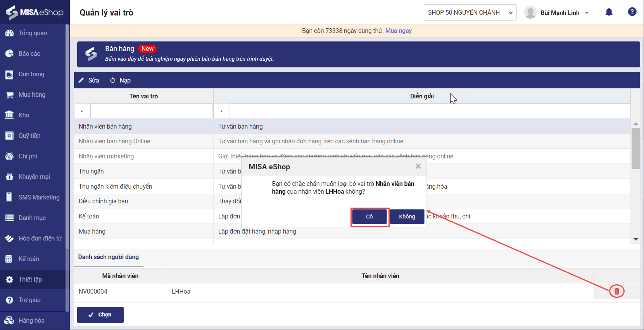The height and width of the screenshot is (330, 644).
Task: Click the Báo cáo pie chart icon
Action: (9, 53)
